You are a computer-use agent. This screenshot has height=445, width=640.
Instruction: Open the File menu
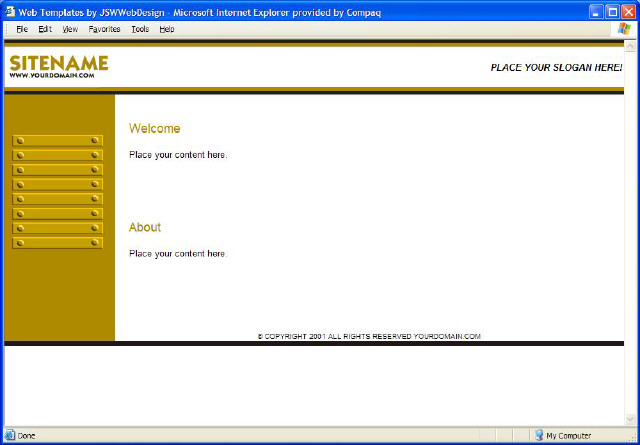pyautogui.click(x=22, y=29)
